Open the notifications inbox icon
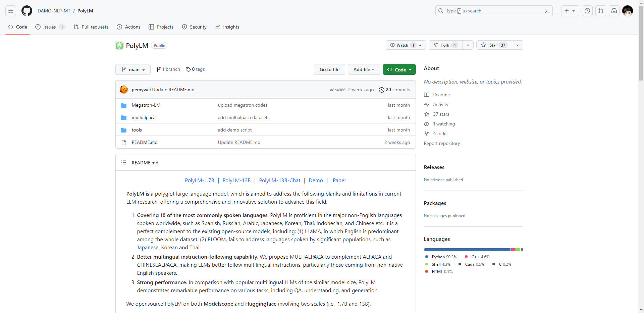 coord(614,11)
